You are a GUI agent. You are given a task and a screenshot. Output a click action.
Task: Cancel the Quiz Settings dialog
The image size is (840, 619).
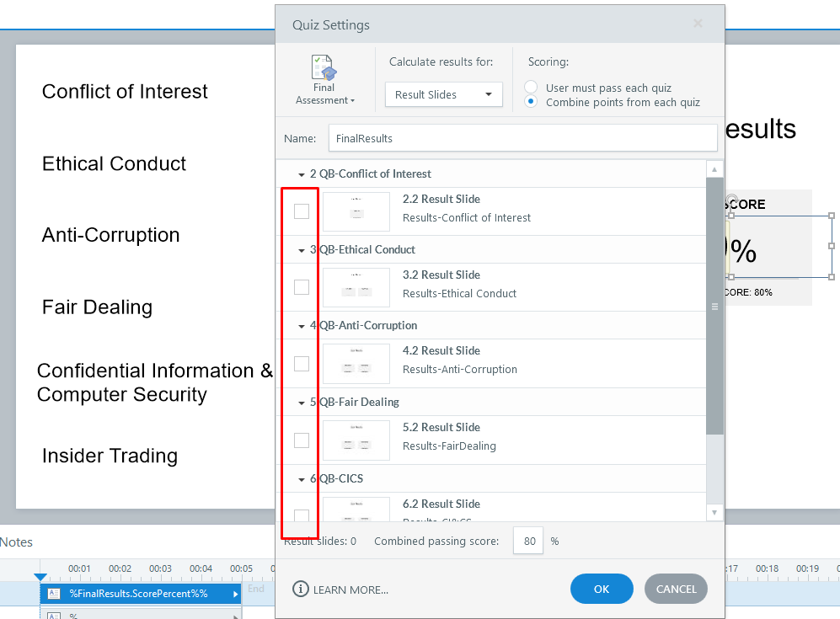coord(676,589)
